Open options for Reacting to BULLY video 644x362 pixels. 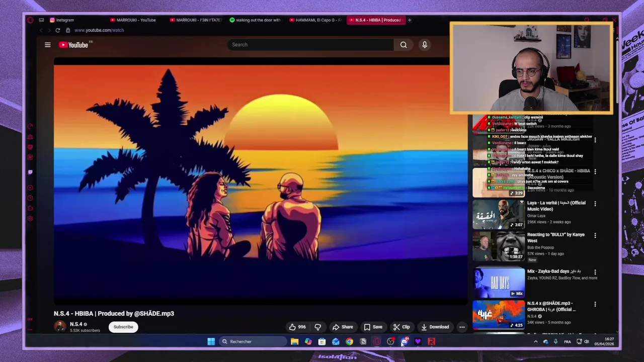595,235
